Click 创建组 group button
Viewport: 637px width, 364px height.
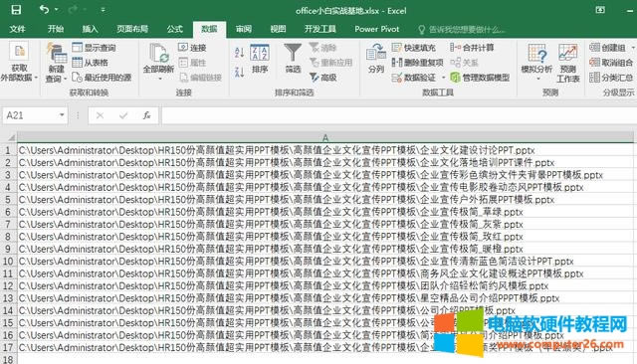tap(608, 48)
